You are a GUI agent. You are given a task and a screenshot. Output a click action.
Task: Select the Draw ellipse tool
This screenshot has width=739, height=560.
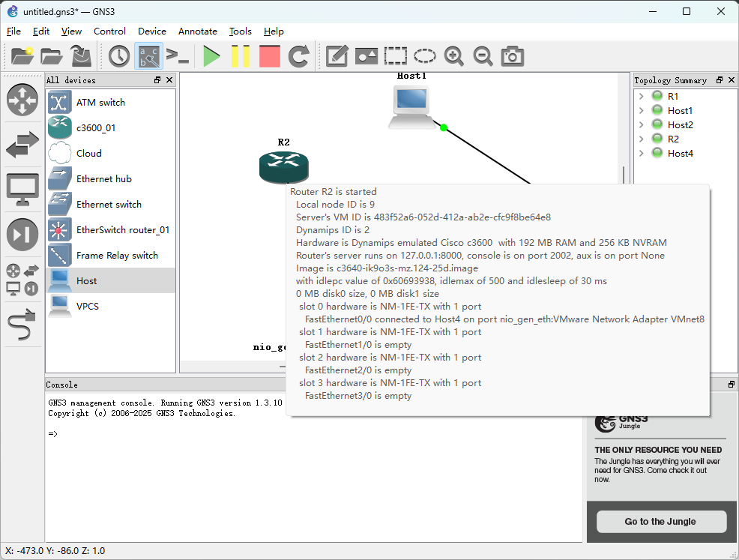[x=425, y=56]
